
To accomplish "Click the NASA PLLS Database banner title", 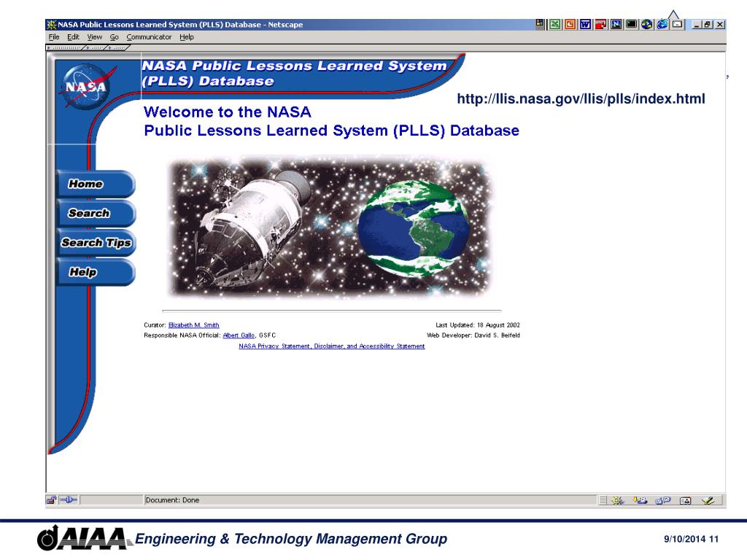I will [x=295, y=73].
